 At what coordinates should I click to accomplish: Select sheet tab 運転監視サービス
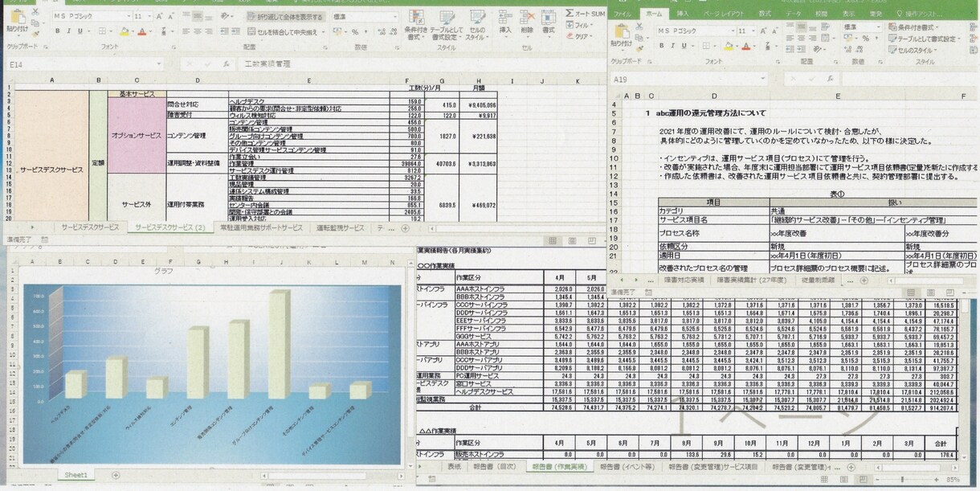(340, 227)
